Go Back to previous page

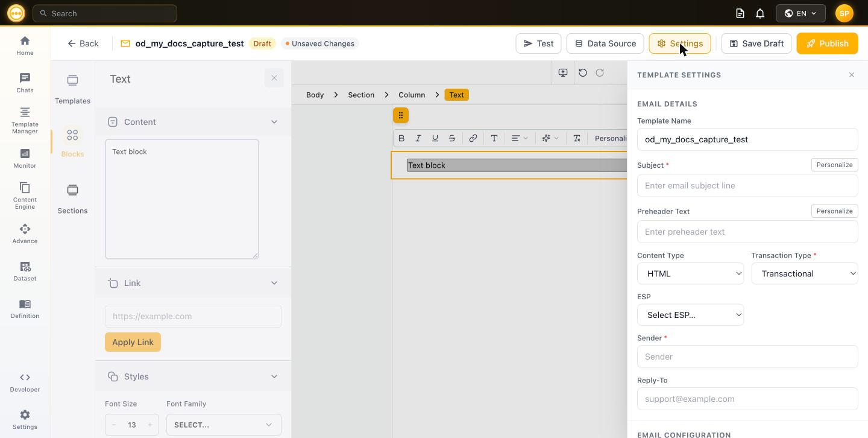point(83,43)
